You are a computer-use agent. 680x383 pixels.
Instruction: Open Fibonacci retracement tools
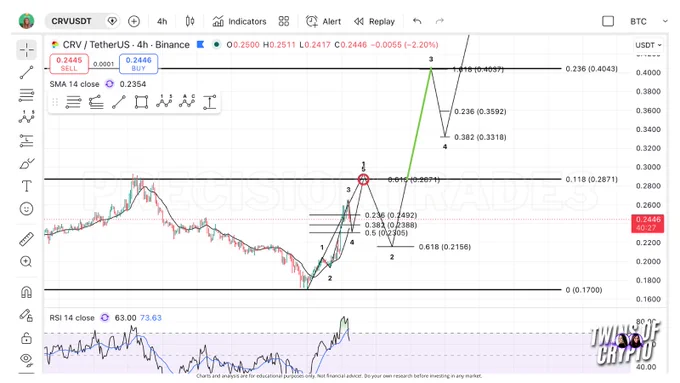26,95
